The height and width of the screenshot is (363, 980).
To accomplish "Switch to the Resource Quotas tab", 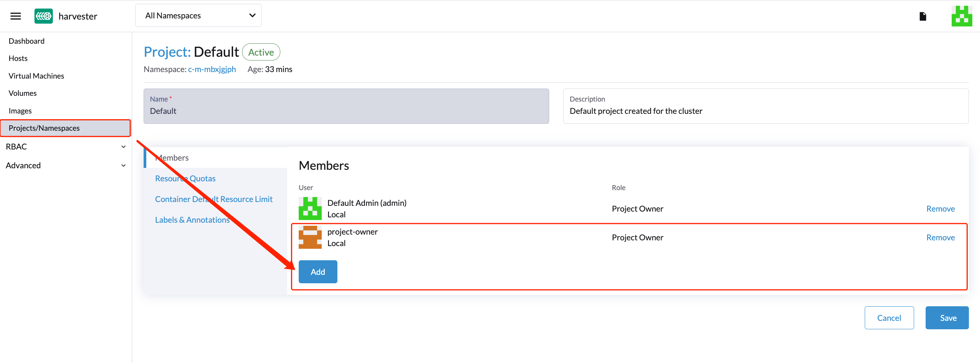I will coord(185,179).
